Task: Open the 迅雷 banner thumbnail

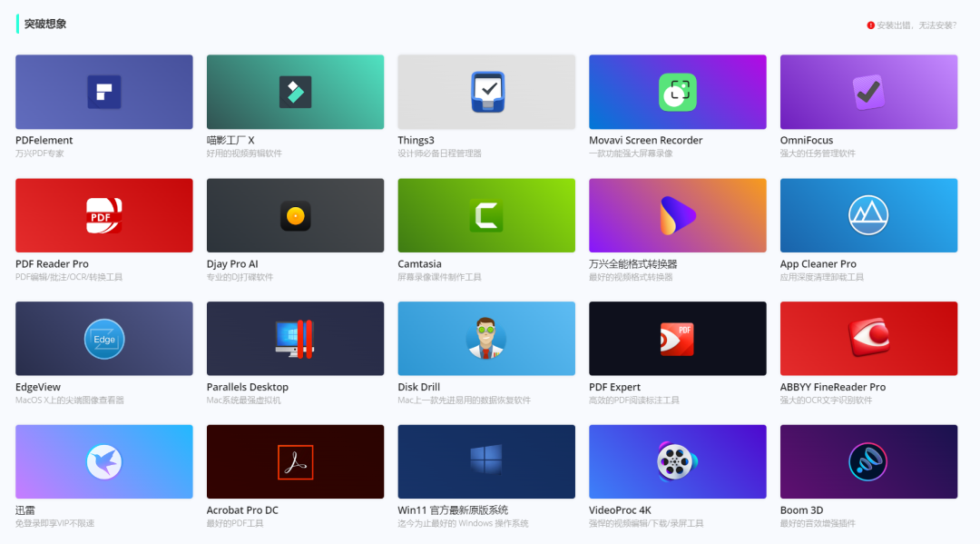Action: [103, 462]
